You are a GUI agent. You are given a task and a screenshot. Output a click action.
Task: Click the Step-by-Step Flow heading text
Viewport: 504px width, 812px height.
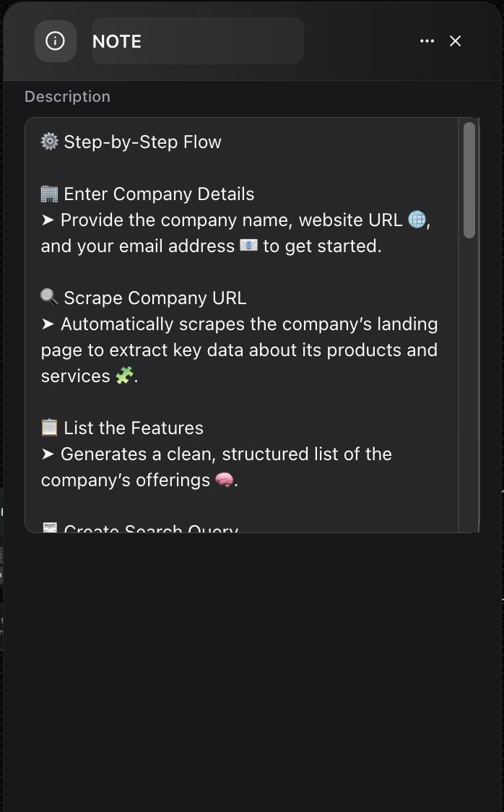(x=142, y=142)
